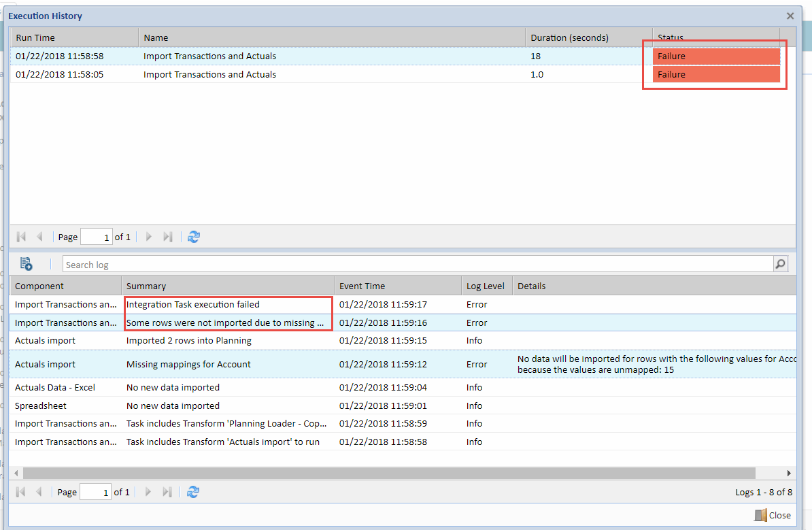This screenshot has height=530, width=812.
Task: Click event time 01/22/2018 11:59:17
Action: (x=383, y=304)
